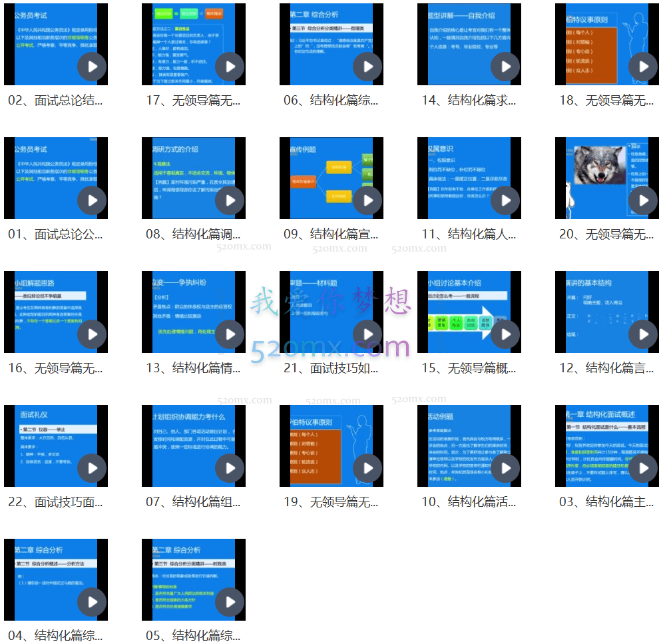Select thumbnail of video 21、面试技巧如
This screenshot has height=644, width=663.
coord(331,312)
